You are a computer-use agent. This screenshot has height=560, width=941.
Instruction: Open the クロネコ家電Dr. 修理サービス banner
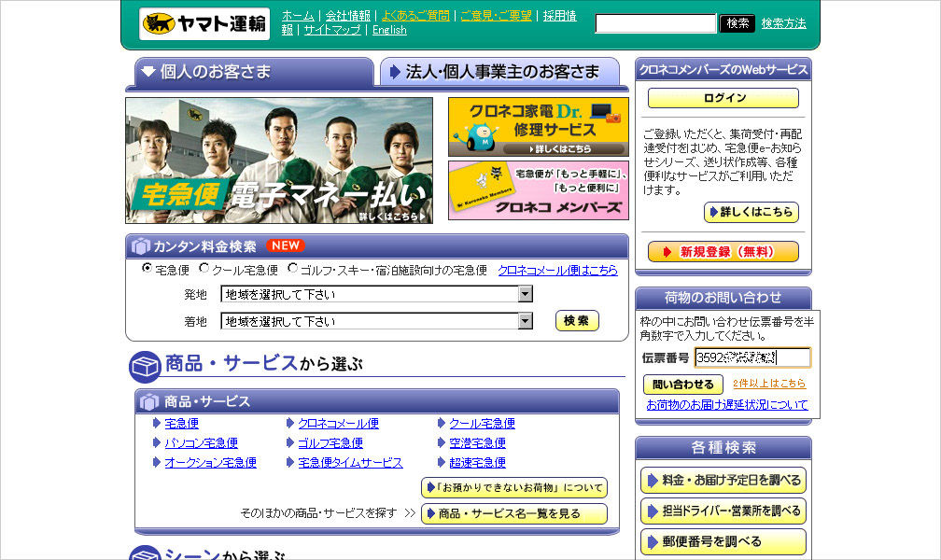[539, 127]
